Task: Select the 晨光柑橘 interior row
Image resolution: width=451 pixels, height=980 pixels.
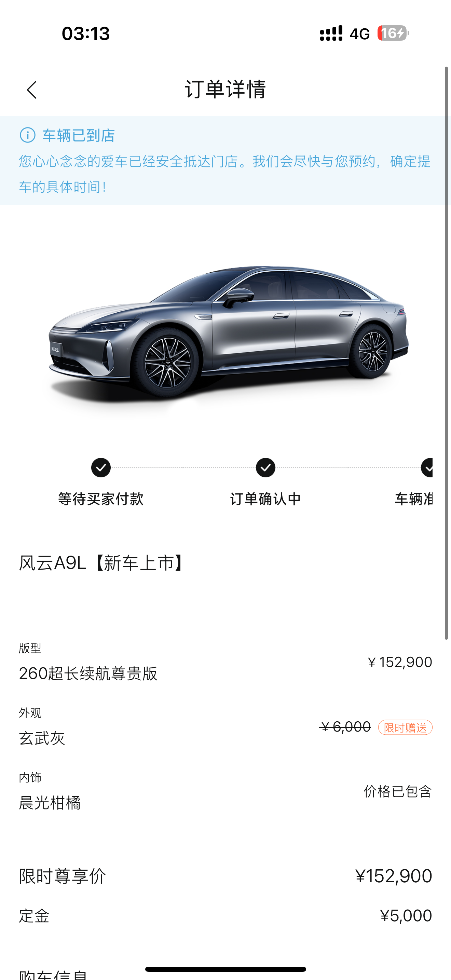Action: tap(225, 792)
